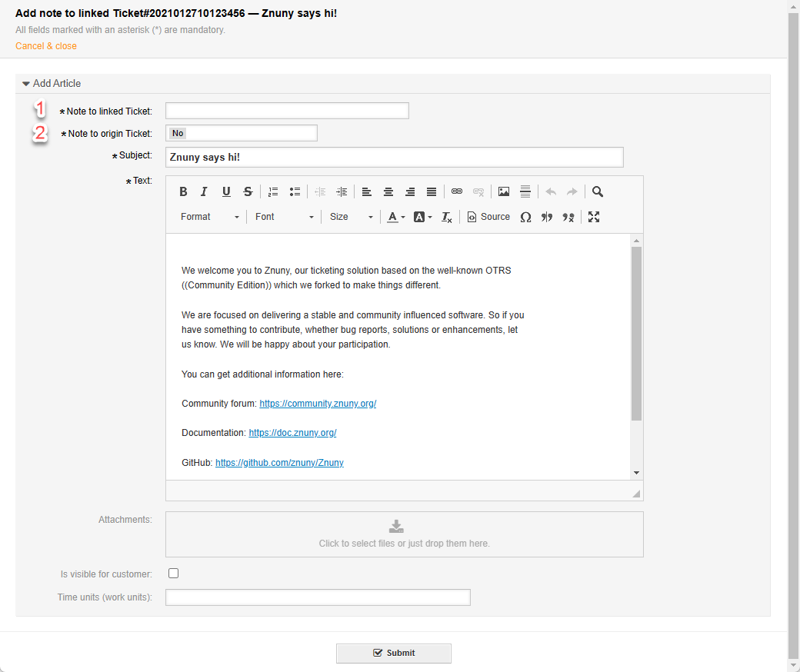Insert an image into the text
This screenshot has width=800, height=672.
tap(504, 192)
